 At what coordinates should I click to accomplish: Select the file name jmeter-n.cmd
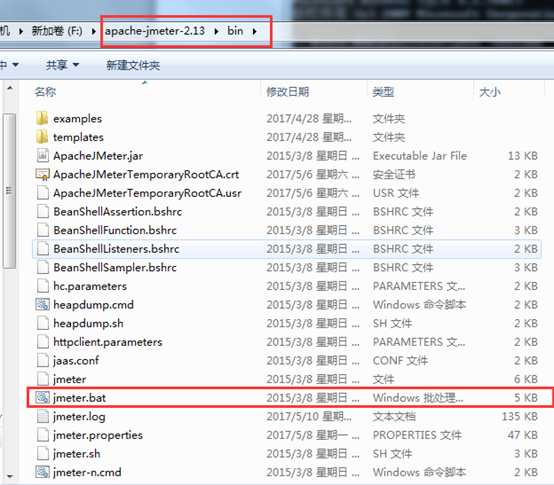[87, 472]
